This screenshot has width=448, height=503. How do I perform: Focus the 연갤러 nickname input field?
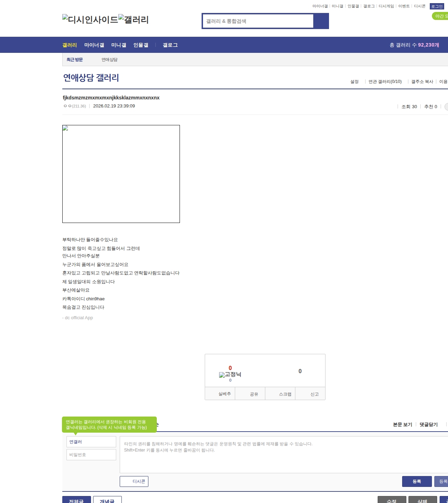click(x=91, y=442)
